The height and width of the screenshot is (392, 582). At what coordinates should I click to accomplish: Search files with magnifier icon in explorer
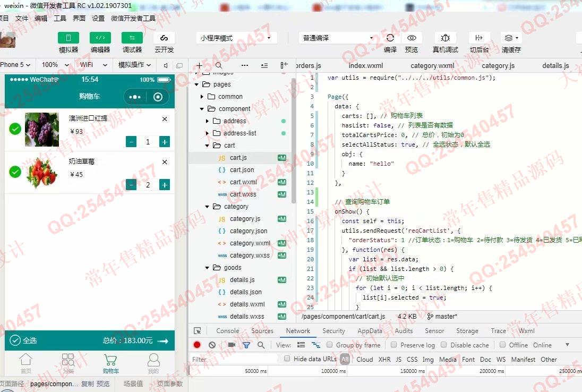(219, 65)
